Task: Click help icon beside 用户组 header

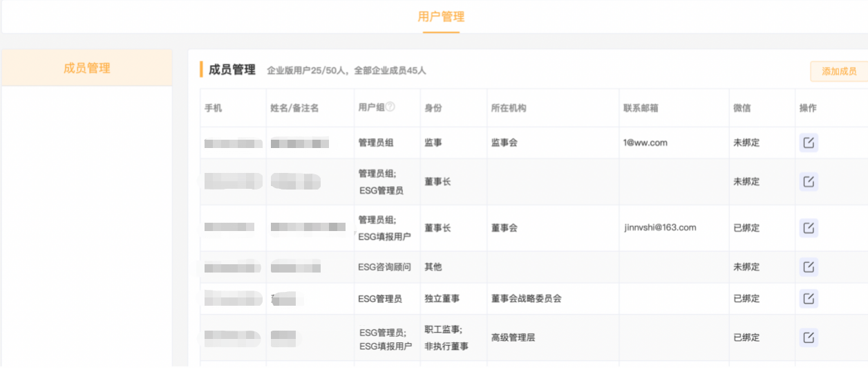Action: (x=390, y=107)
